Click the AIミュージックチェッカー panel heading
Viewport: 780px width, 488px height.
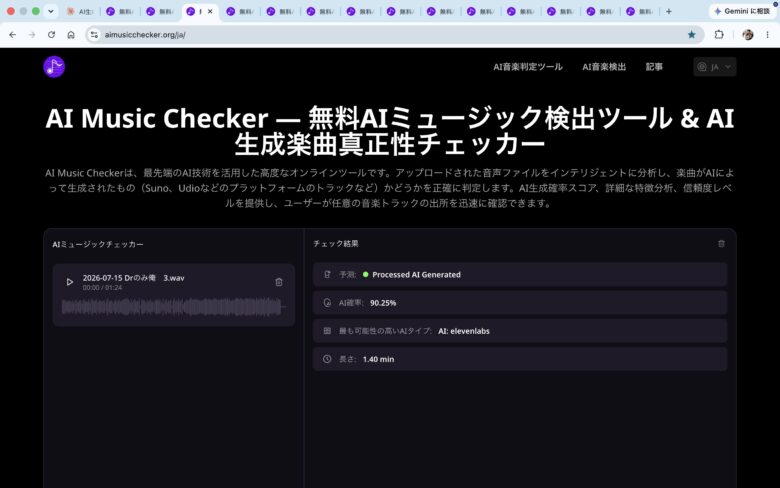98,244
